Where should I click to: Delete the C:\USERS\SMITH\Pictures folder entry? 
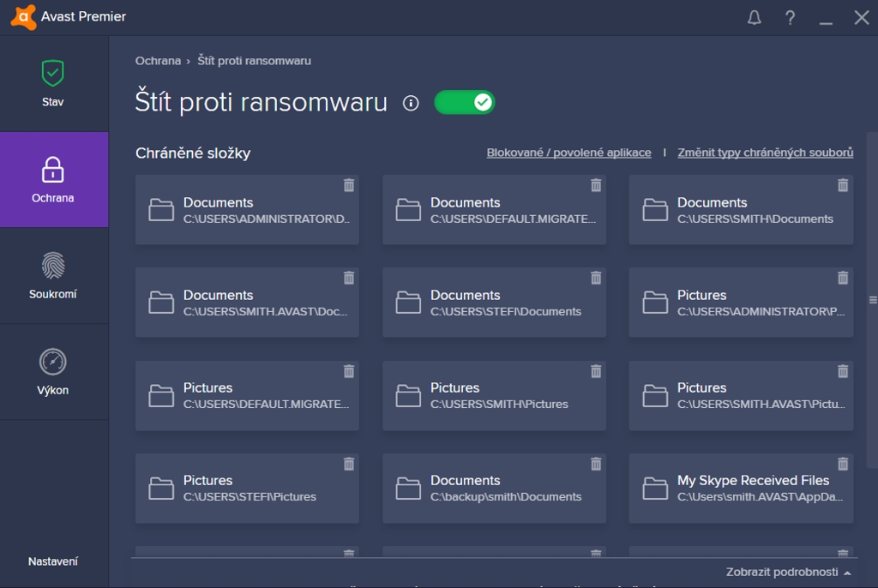click(x=596, y=371)
